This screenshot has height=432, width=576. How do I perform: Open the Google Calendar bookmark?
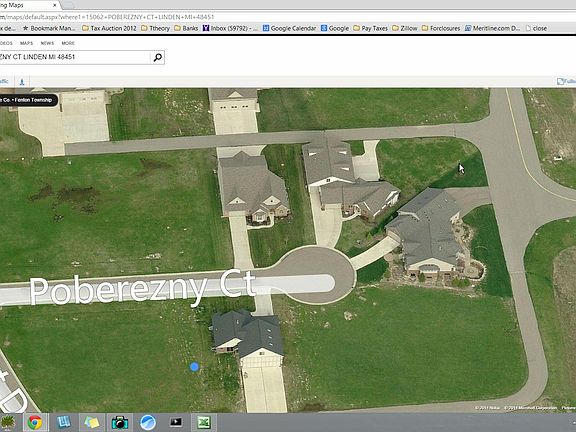coord(289,28)
